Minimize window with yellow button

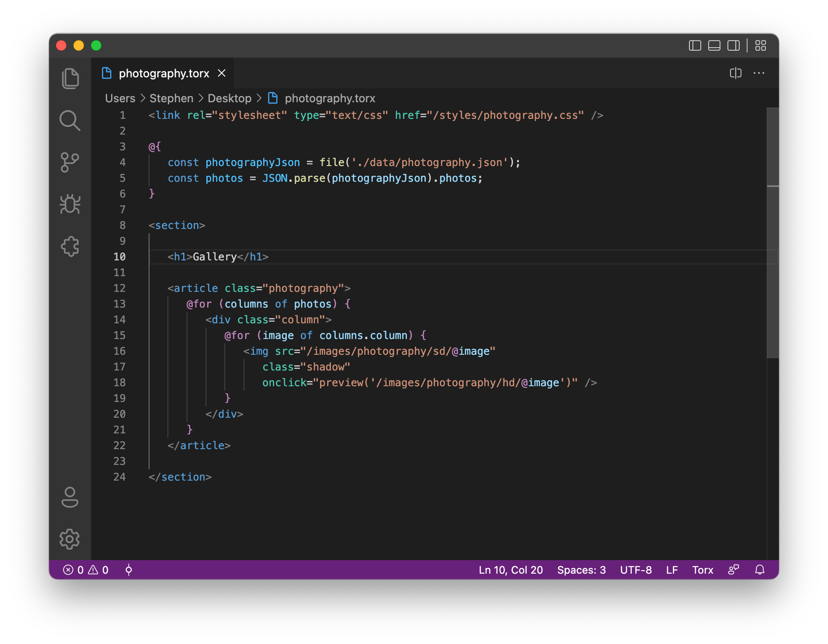point(79,45)
